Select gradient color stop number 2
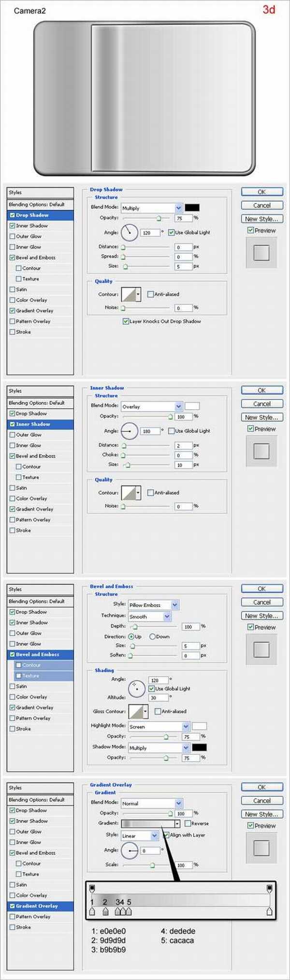 tap(106, 911)
